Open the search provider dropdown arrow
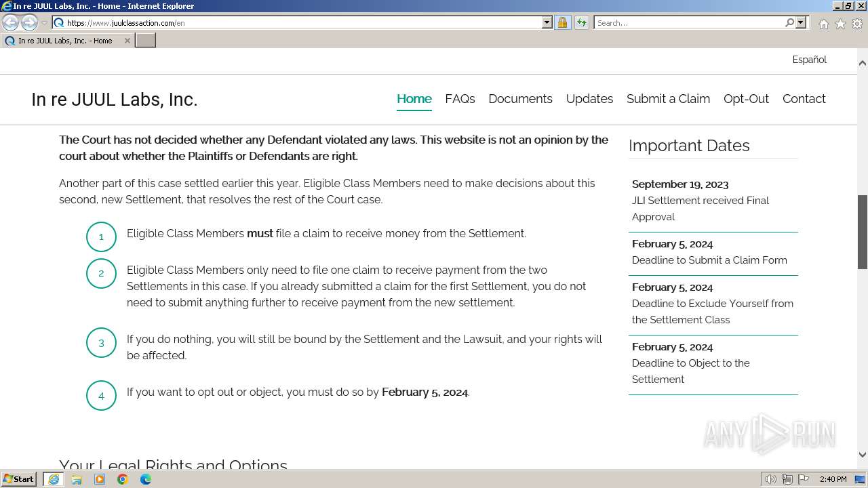Viewport: 868px width, 488px height. [x=801, y=22]
